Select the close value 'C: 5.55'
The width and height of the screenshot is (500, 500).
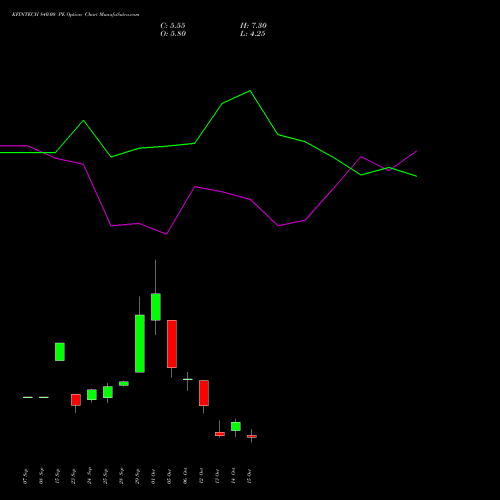tap(173, 26)
